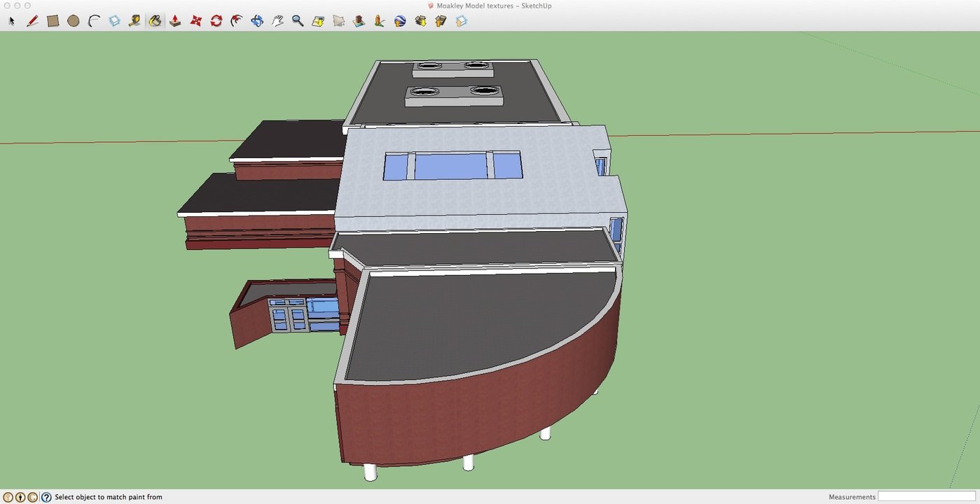
Task: Click the person credits icon in status bar
Action: 20,497
